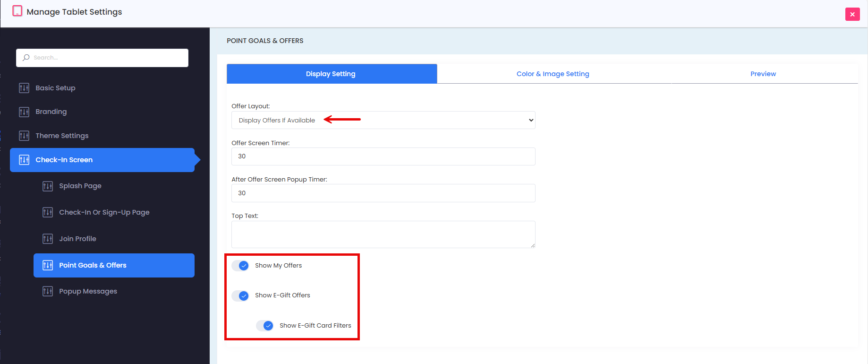Screen dimensions: 868x364
Task: Open the Color & Image Setting tab
Action: 553,74
